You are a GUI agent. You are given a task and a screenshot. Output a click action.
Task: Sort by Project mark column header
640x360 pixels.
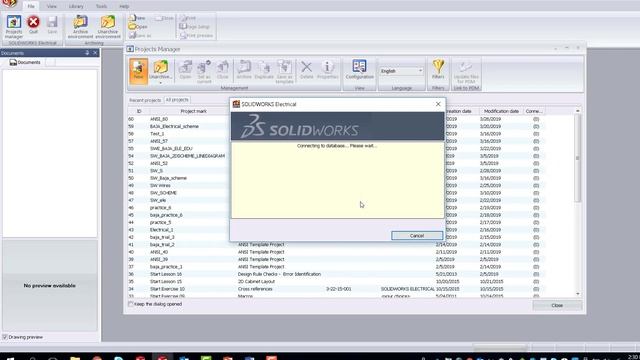point(193,111)
